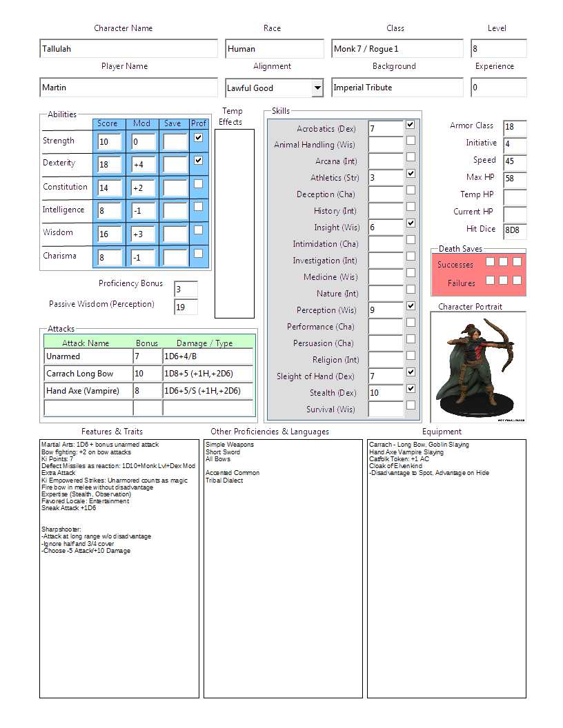Click the Character Name field Tallulah
Image resolution: width=563 pixels, height=728 pixels.
click(128, 49)
